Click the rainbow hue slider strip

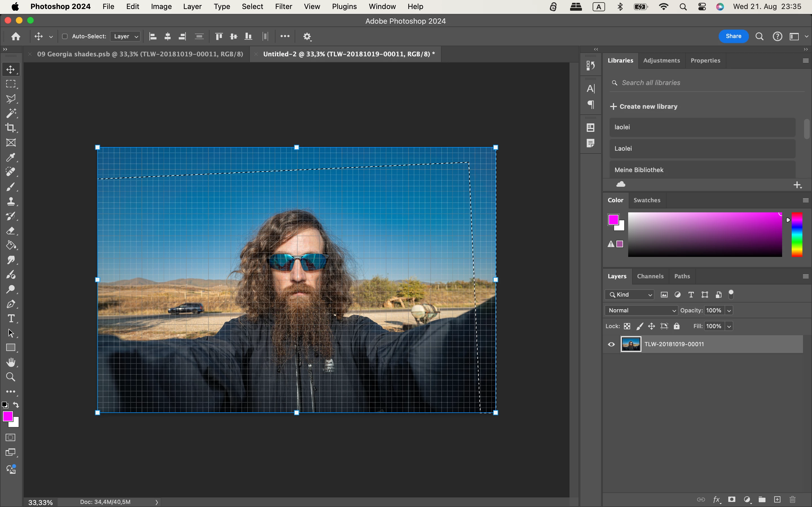point(797,235)
